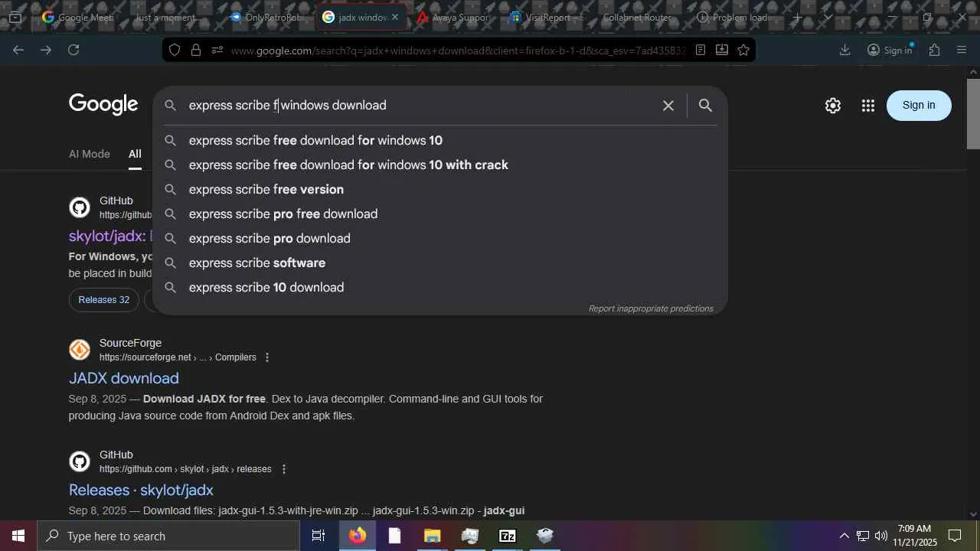Open the 'Releases · skylot/jadx' result link
The image size is (980, 551).
pos(141,490)
